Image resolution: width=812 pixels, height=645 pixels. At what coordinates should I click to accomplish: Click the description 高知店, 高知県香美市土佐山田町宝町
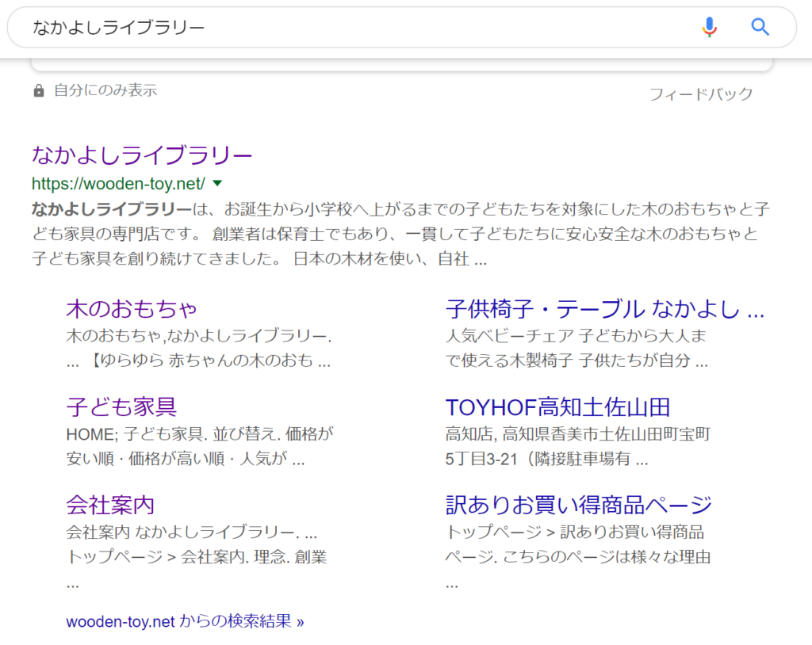(578, 446)
